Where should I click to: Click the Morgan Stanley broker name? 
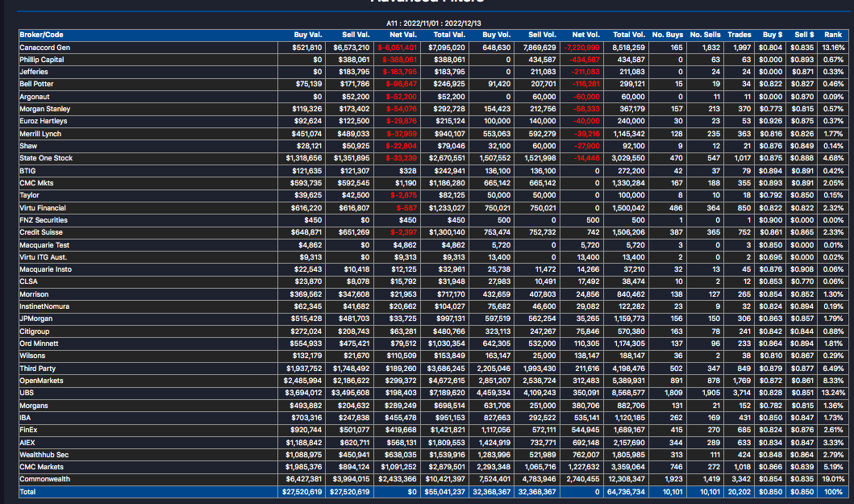44,109
